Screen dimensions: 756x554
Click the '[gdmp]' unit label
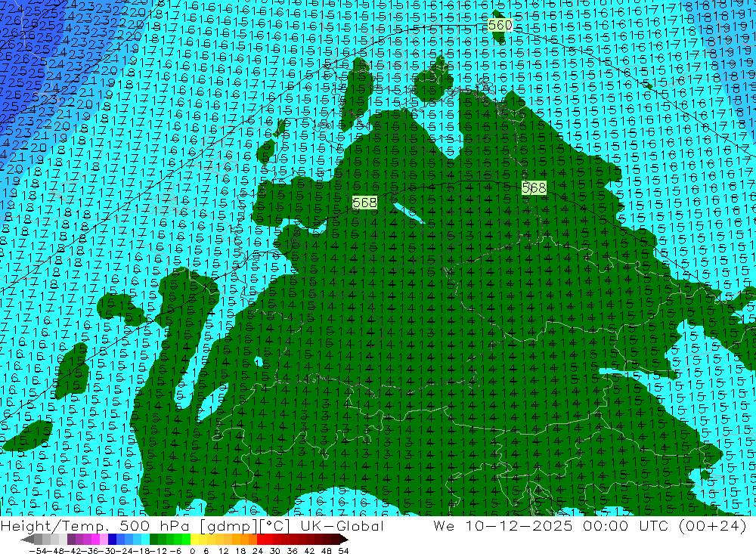[228, 525]
